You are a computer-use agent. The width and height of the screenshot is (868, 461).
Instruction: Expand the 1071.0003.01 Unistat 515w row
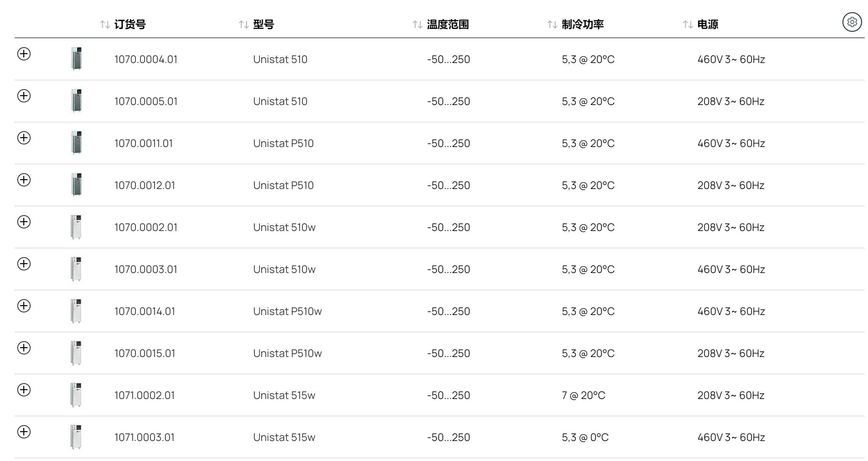[x=24, y=432]
